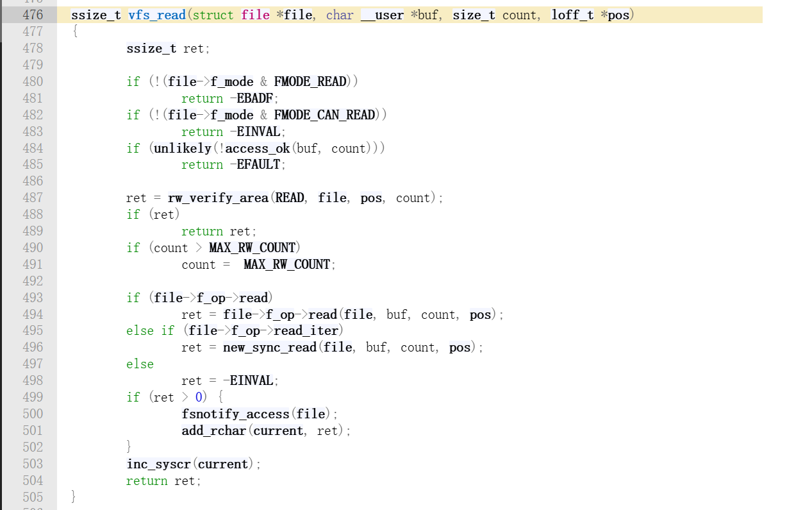Screen dimensions: 812x510
Task: Select line number 493 in the gutter
Action: click(33, 298)
